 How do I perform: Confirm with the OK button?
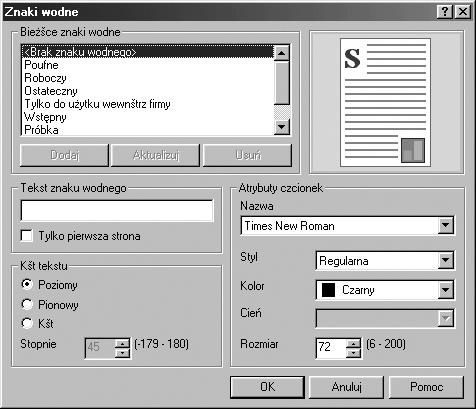coord(267,387)
